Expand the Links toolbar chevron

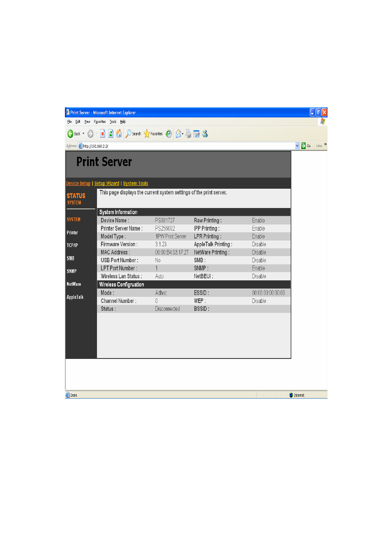(325, 144)
